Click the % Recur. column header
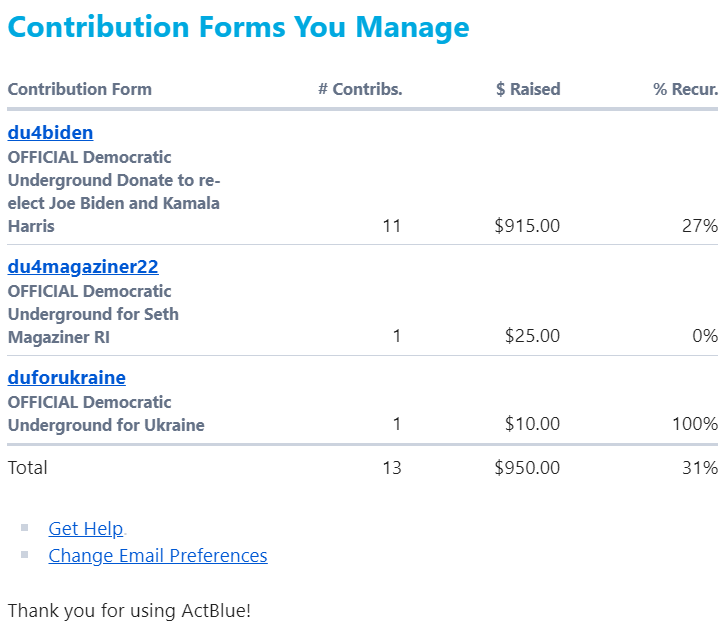Screen dimensions: 726x628 click(685, 89)
